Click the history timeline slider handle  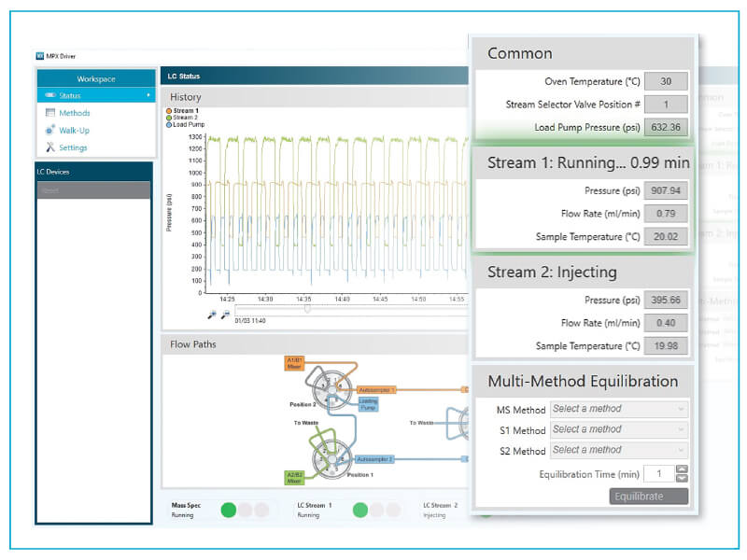[307, 309]
